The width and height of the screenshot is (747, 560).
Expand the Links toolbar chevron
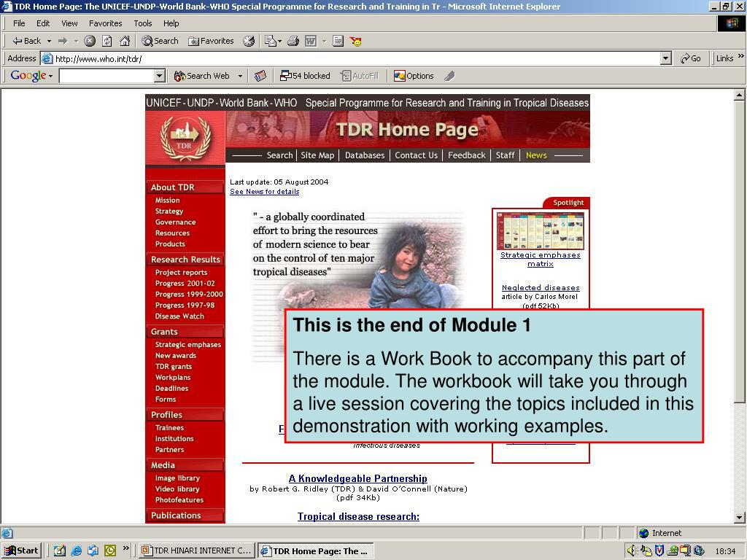tap(741, 56)
